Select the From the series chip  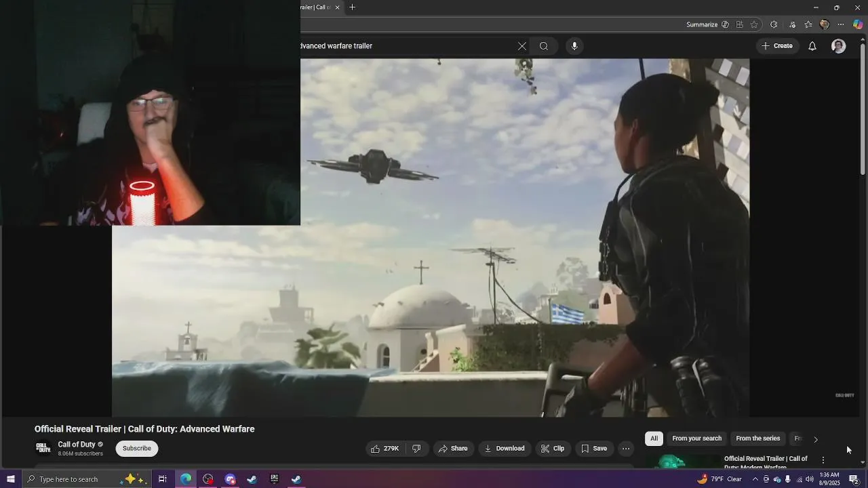(x=757, y=439)
